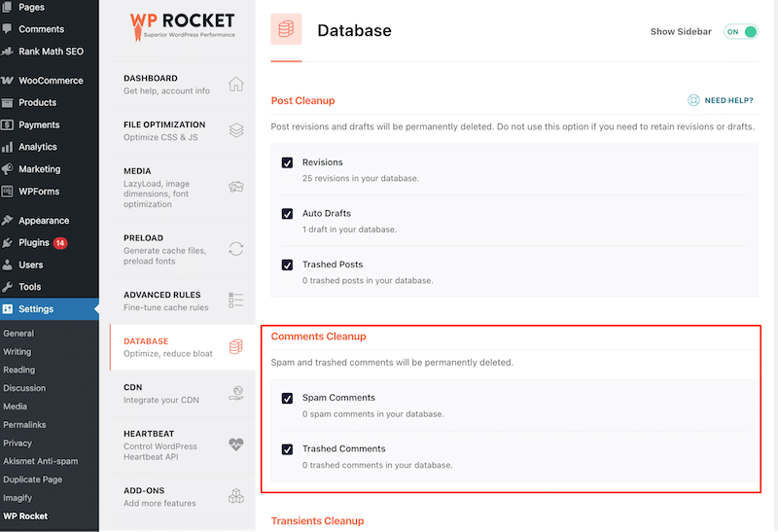Viewport: 778px width, 532px height.
Task: Click the WooCommerce icon in admin menu
Action: tap(7, 81)
